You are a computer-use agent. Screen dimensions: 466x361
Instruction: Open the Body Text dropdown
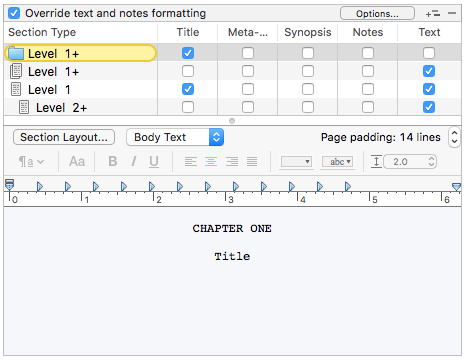point(175,137)
